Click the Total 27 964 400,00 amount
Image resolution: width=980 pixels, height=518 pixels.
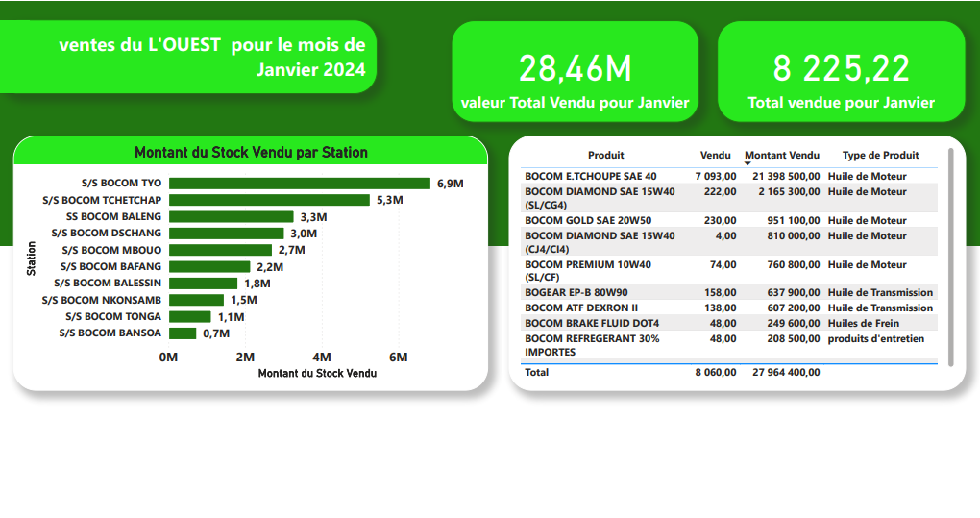(x=786, y=372)
